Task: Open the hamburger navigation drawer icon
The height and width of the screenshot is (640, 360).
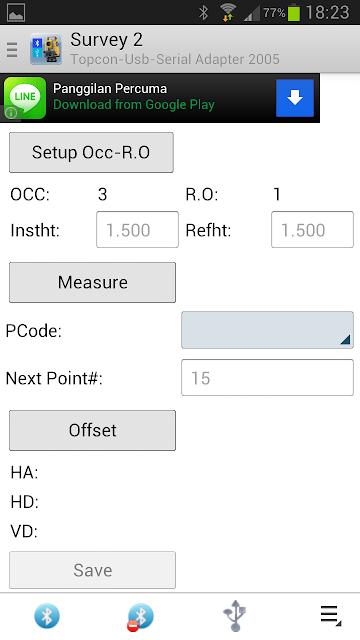Action: (x=12, y=50)
